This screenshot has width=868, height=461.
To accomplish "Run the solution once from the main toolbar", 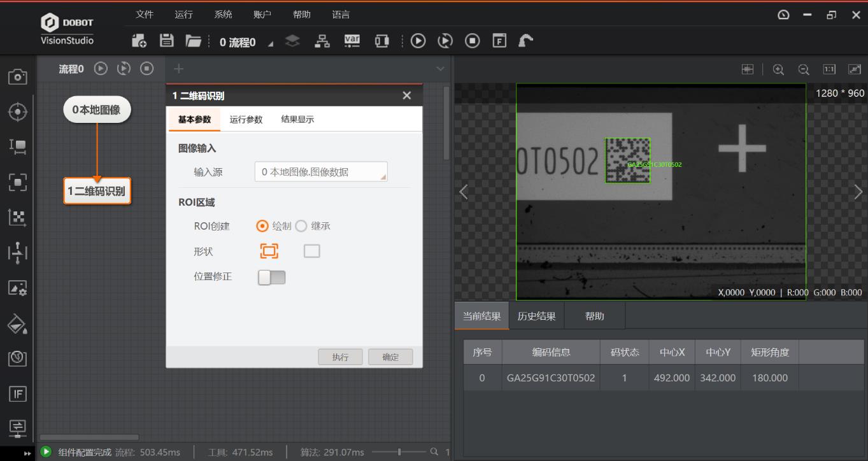I will click(418, 41).
